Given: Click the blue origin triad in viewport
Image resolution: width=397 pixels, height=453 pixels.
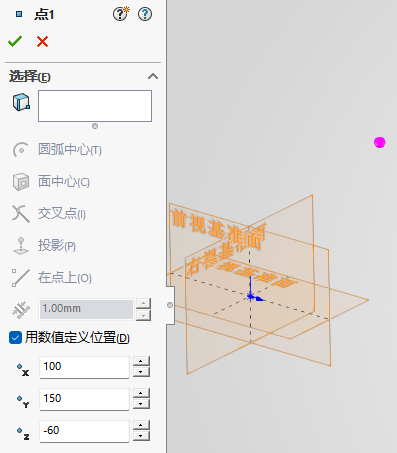Looking at the screenshot, I should pos(254,290).
